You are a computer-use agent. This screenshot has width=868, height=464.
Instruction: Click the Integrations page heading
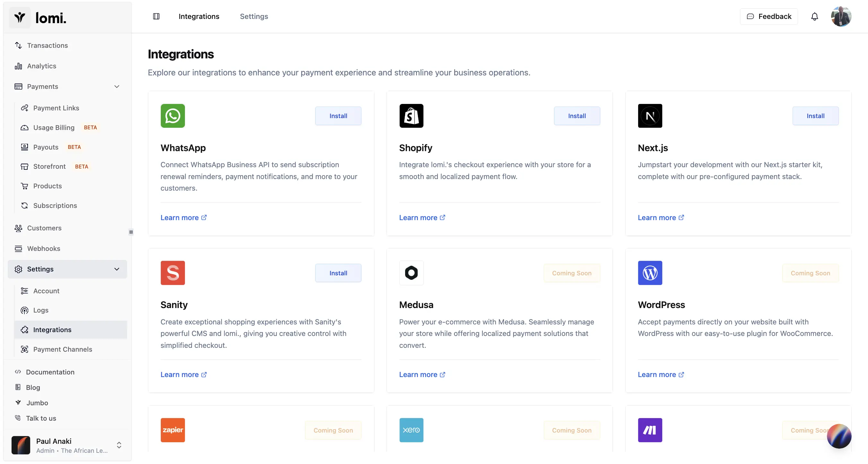click(x=181, y=54)
